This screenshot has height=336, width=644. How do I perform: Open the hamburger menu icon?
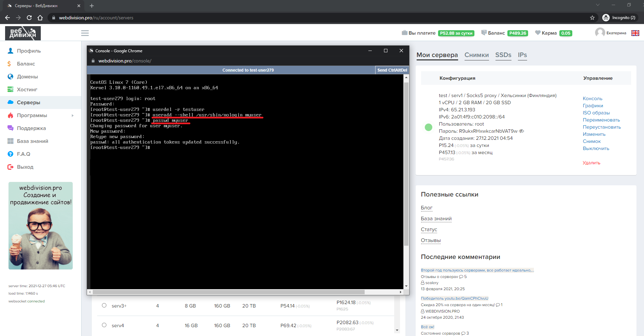[x=85, y=33]
